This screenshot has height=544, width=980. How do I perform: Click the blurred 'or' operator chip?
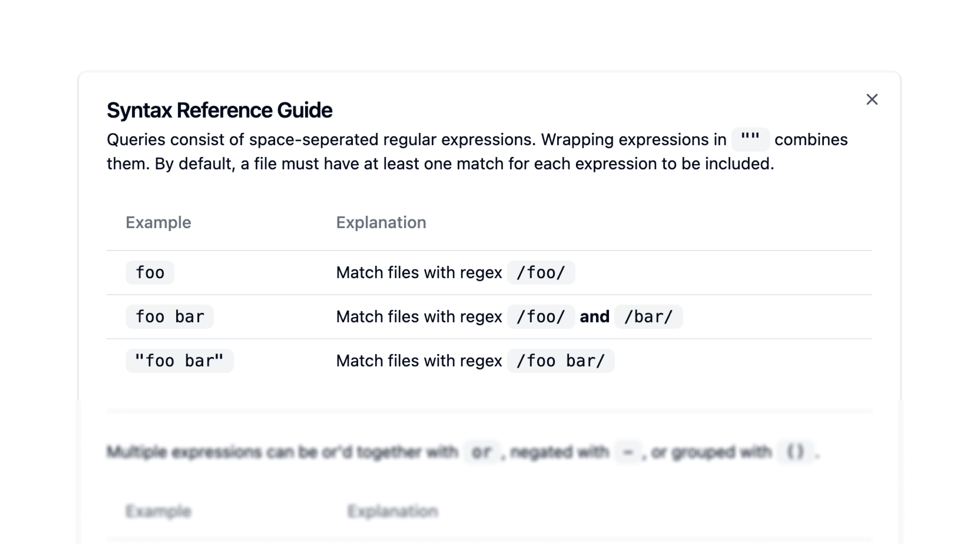click(482, 452)
